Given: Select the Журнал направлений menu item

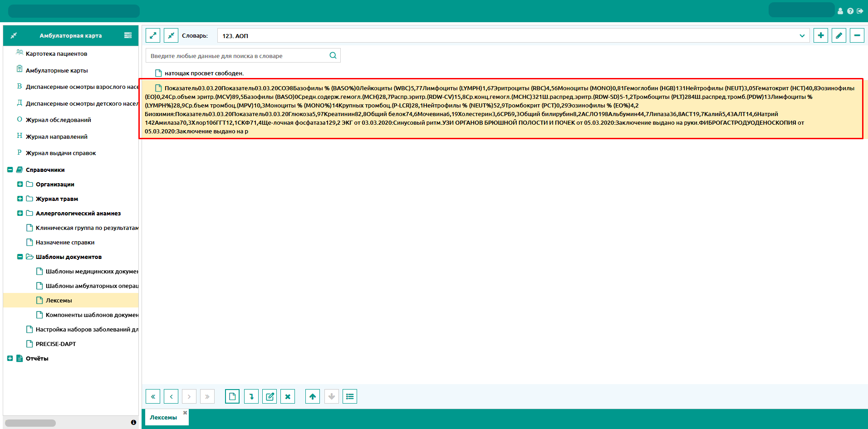Looking at the screenshot, I should 56,136.
